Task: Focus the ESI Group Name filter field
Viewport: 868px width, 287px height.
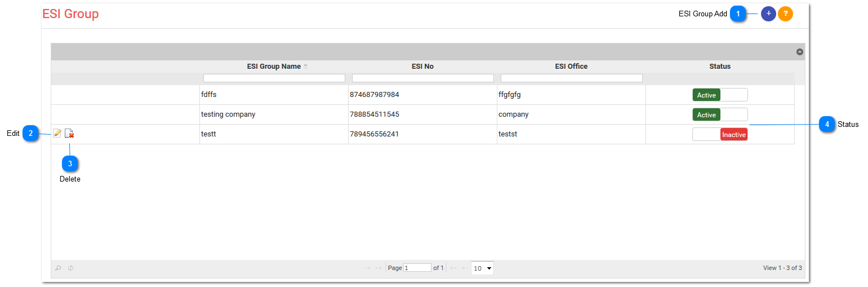Action: click(x=274, y=78)
